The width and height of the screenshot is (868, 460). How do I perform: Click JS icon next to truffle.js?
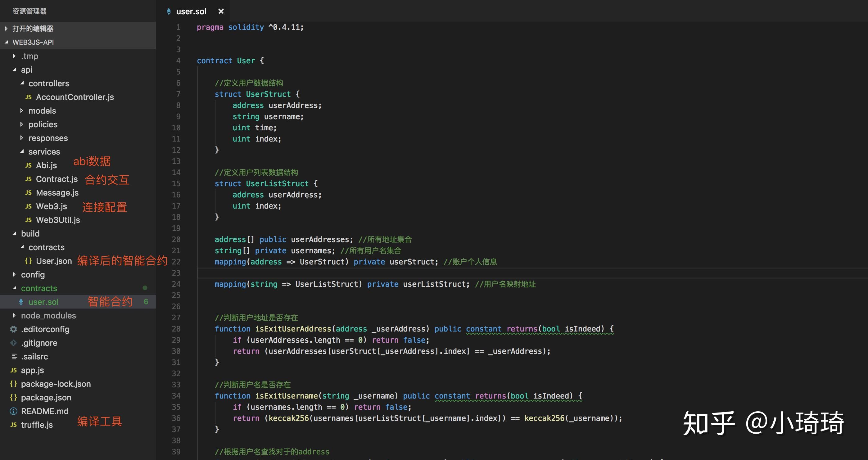[x=13, y=425]
